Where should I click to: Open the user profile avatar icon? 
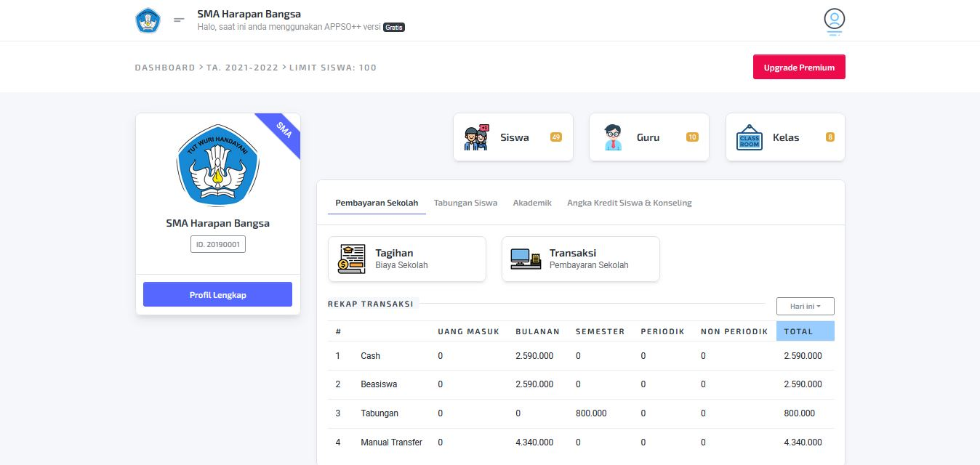834,20
